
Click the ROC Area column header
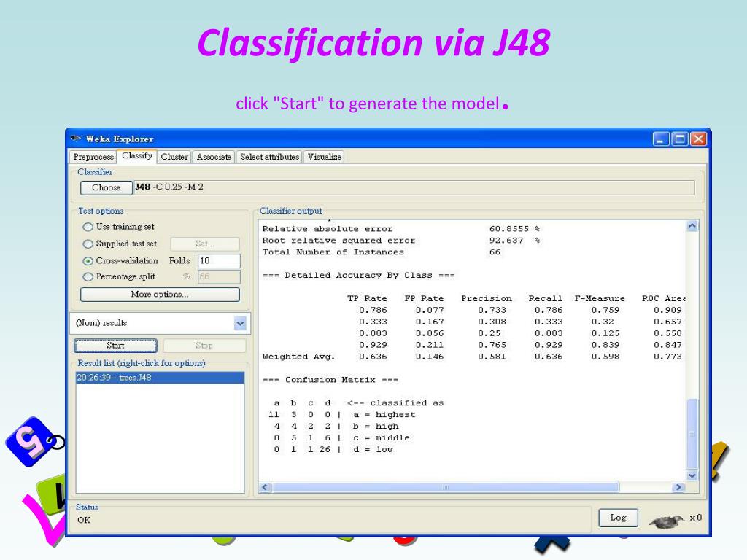(x=664, y=298)
